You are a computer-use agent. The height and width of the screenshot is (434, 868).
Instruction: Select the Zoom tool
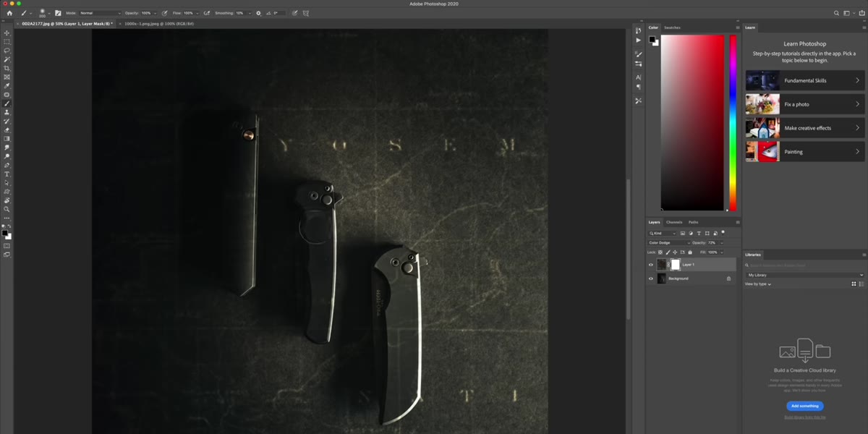coord(7,209)
